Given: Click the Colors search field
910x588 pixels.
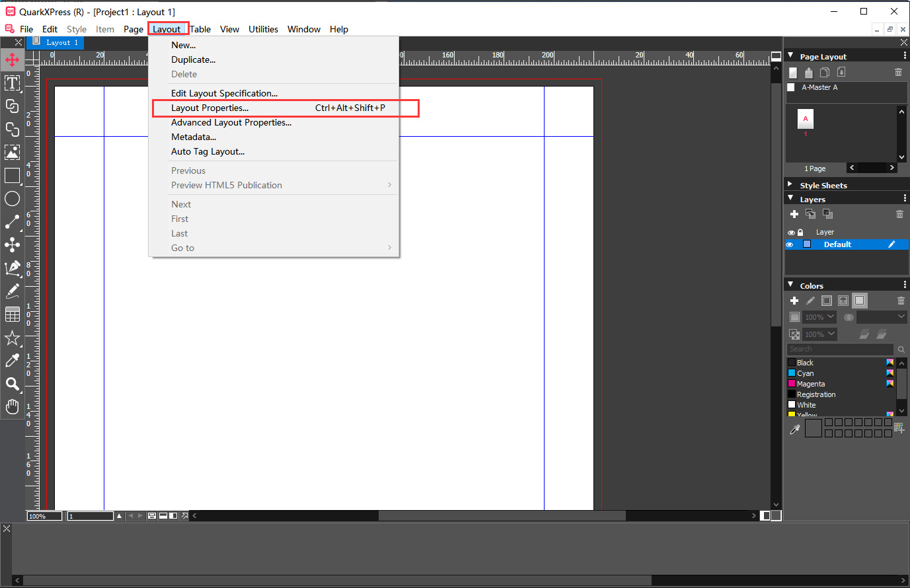Looking at the screenshot, I should click(x=840, y=349).
